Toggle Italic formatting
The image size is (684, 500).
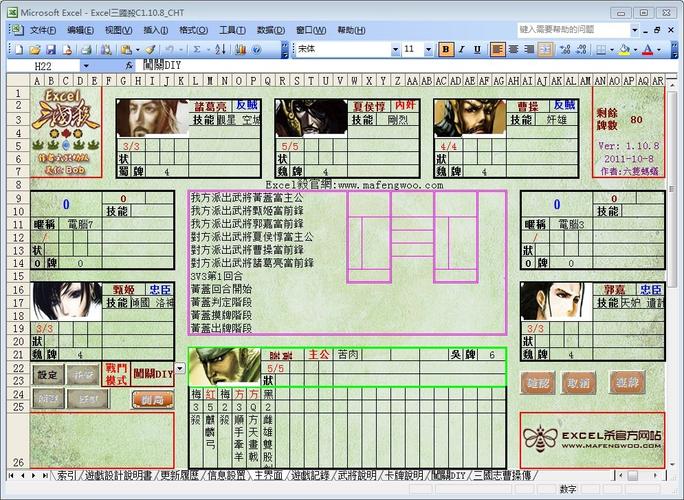click(461, 48)
